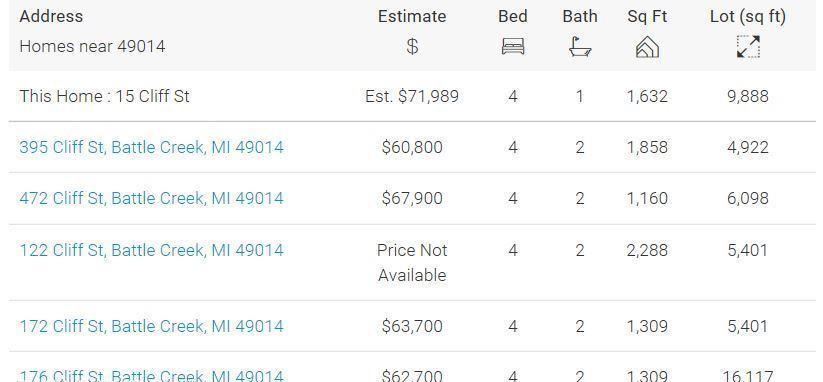Click the Bath column header

pyautogui.click(x=580, y=16)
